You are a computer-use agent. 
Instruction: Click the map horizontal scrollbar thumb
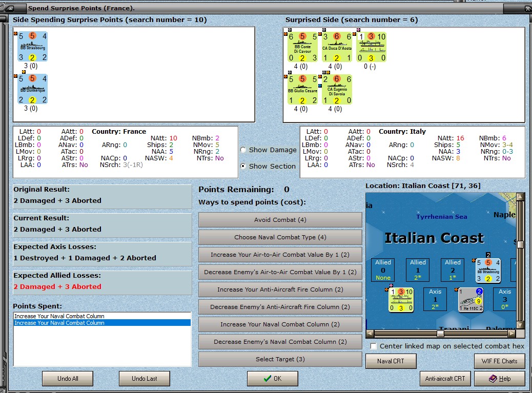coord(440,334)
